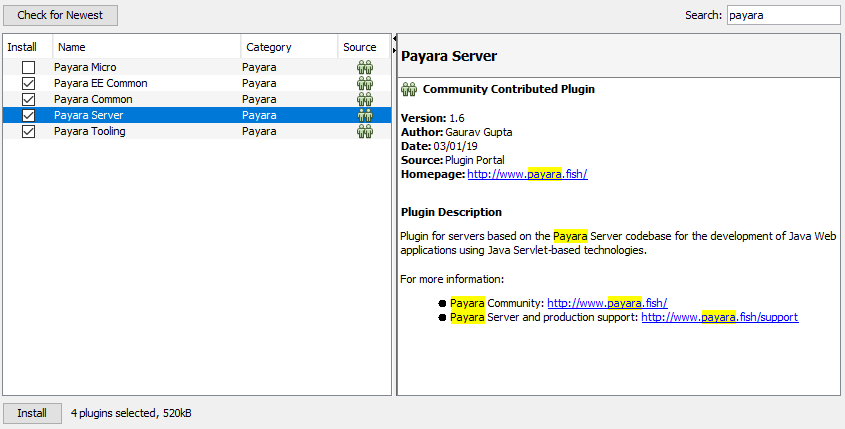The image size is (845, 429).
Task: Sort by Source column header
Action: click(x=360, y=47)
